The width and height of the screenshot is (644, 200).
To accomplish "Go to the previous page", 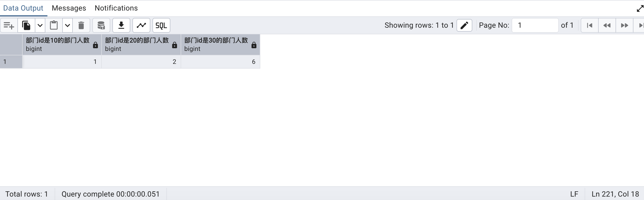I will click(x=607, y=25).
